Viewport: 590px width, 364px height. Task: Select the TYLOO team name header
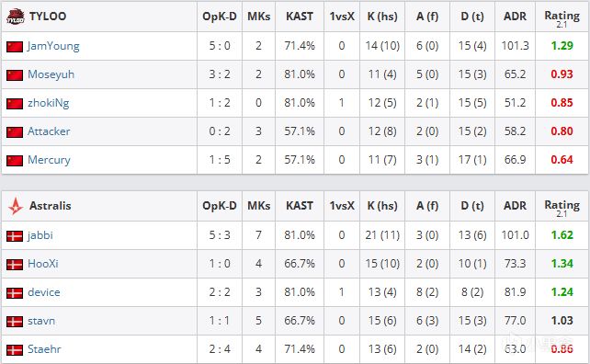coord(48,17)
